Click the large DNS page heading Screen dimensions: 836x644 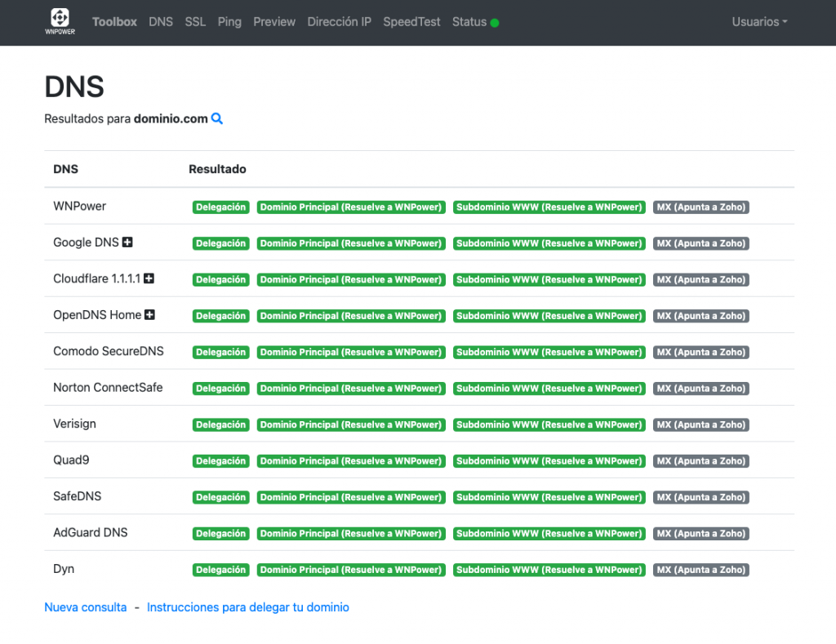click(x=74, y=87)
